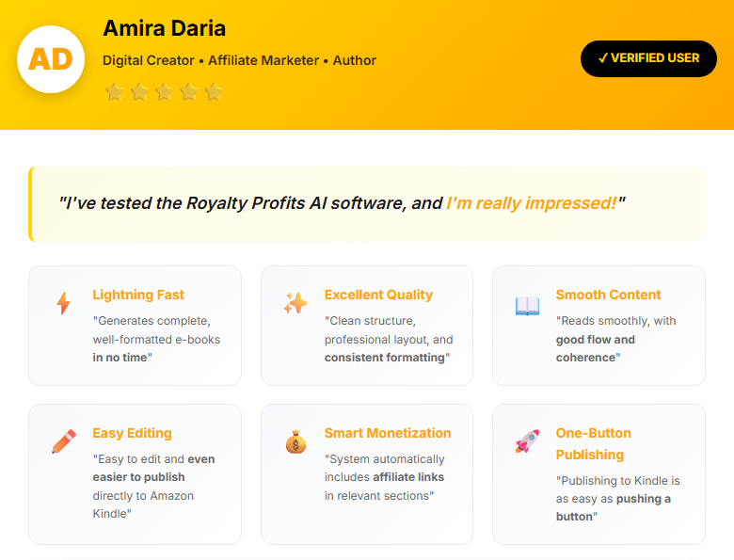Click the third gold rating star
The width and height of the screenshot is (734, 560).
point(164,92)
